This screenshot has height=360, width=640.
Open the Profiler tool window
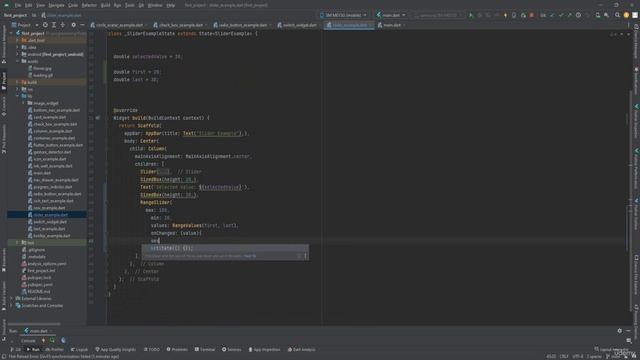point(55,349)
